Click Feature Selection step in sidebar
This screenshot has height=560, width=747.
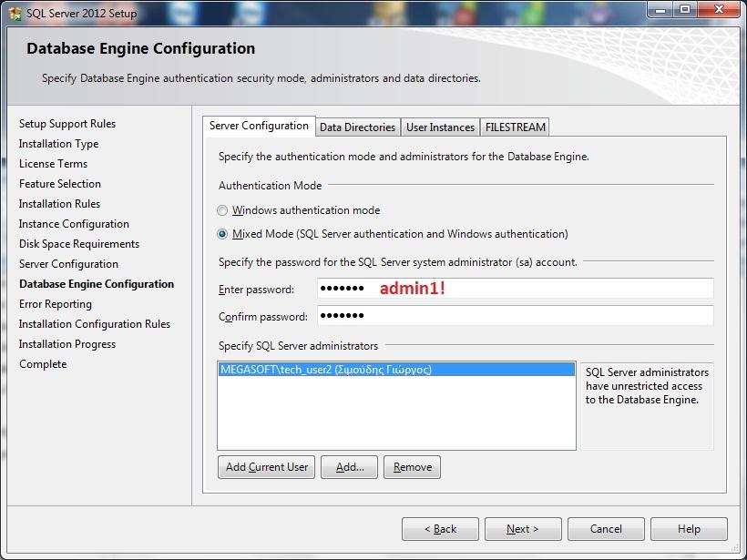60,184
